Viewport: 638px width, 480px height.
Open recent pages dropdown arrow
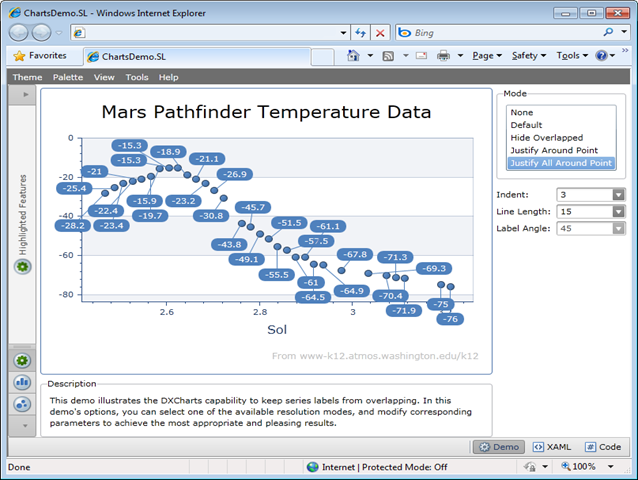pos(59,33)
